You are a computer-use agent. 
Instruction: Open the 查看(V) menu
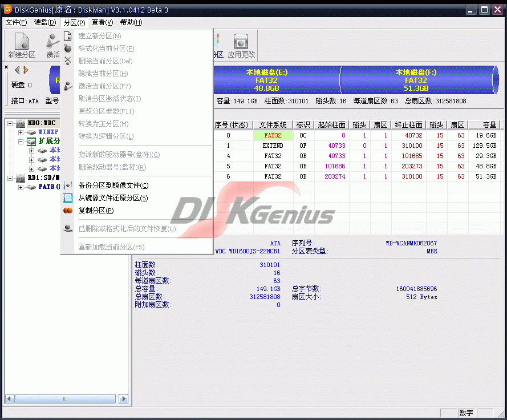tap(102, 22)
